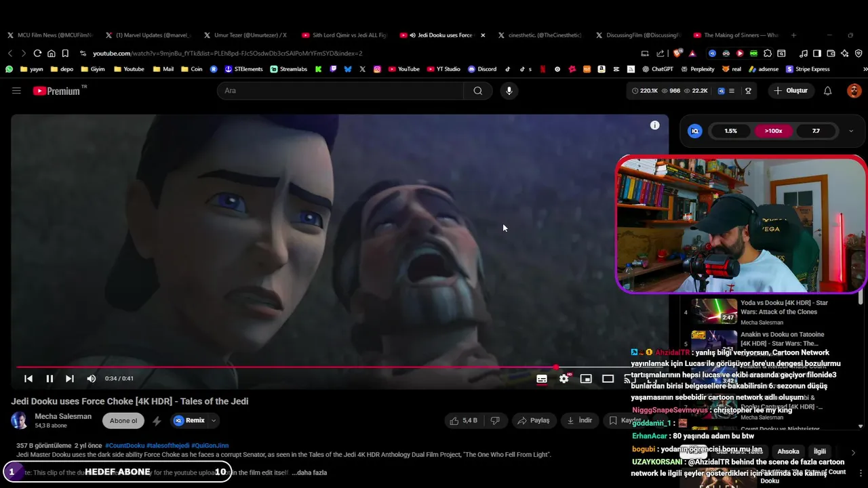This screenshot has height=488, width=868.
Task: Close the Jedi Dooku tab
Action: pos(483,35)
